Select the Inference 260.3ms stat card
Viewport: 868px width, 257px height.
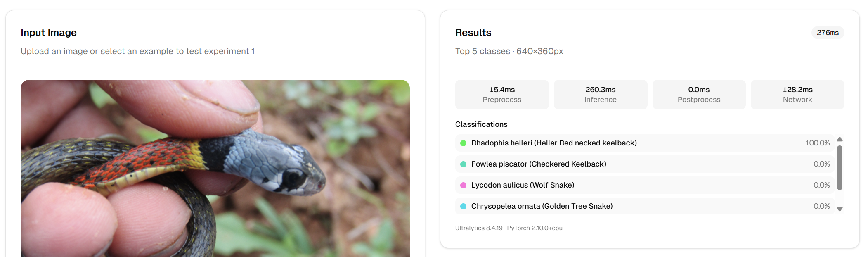click(x=600, y=94)
